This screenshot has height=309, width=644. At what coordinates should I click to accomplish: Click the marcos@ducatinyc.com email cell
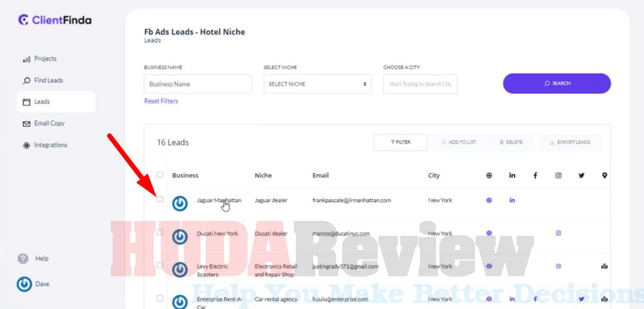[x=341, y=233]
